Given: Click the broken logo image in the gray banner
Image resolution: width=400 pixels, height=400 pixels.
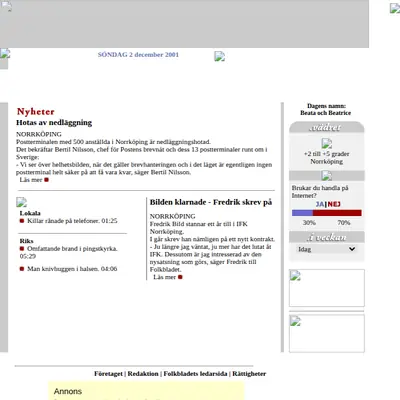Looking at the screenshot, I should click(6, 6).
